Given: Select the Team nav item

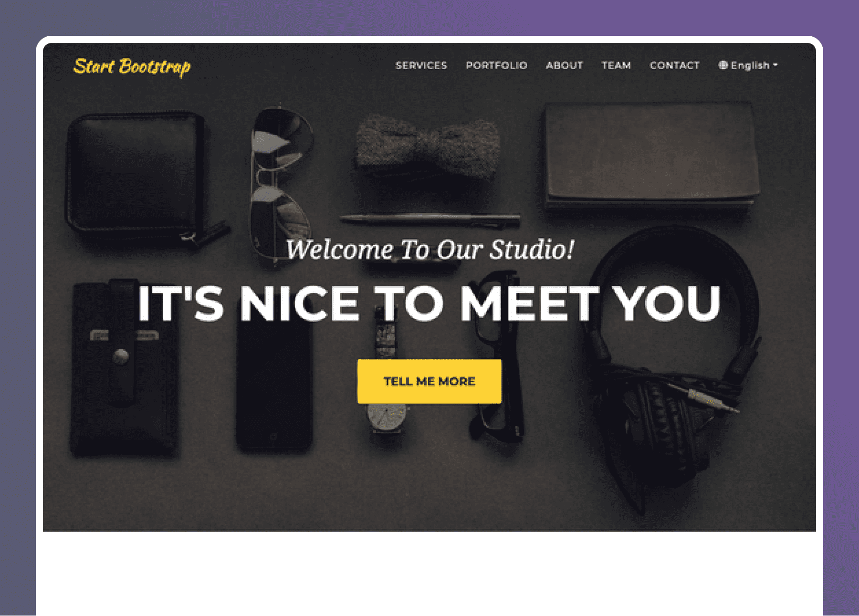Looking at the screenshot, I should (x=616, y=65).
